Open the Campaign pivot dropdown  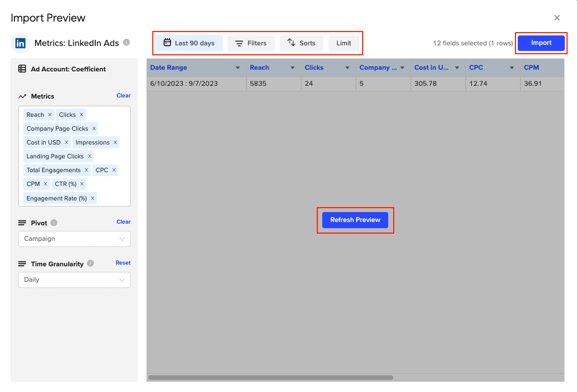pyautogui.click(x=74, y=239)
